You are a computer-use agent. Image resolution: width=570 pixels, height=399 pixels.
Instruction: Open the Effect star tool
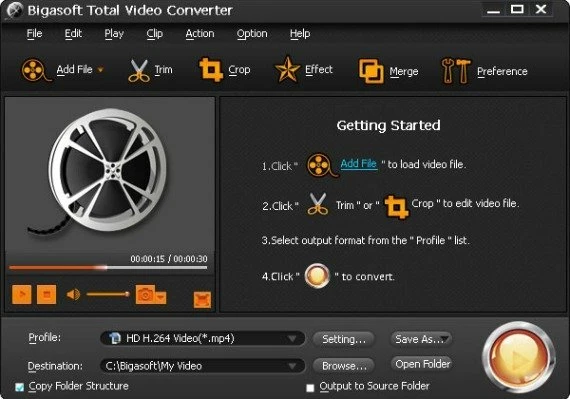pos(287,69)
